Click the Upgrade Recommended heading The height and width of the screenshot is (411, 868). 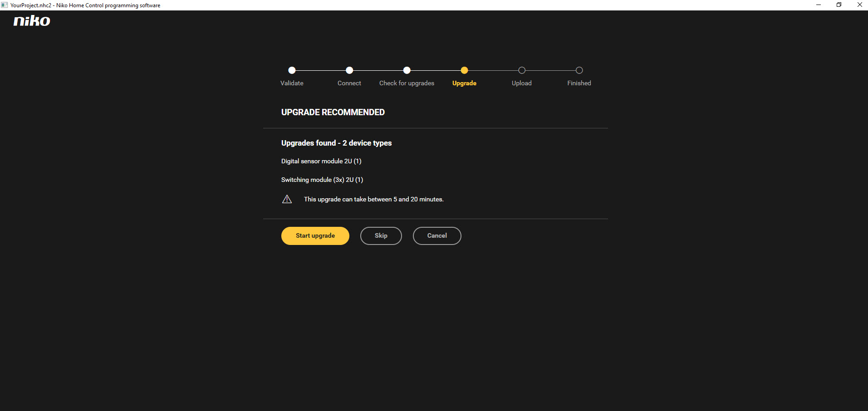pos(333,112)
